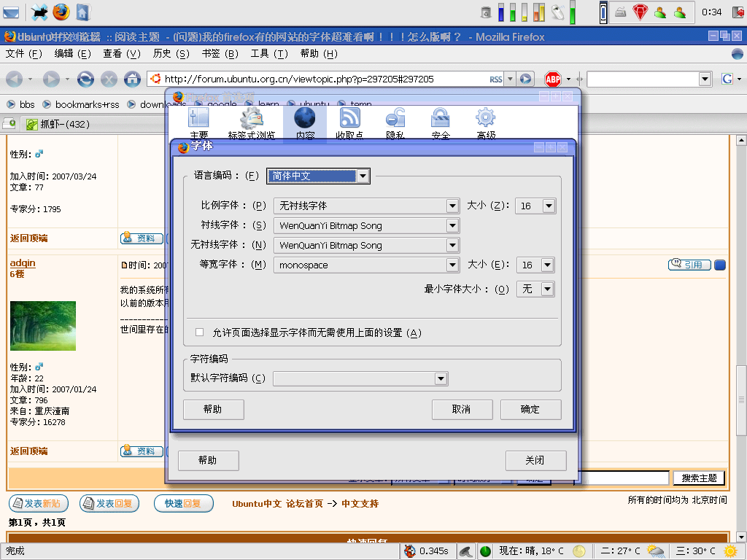
Task: Open the bbs bookmark folder
Action: 22,104
